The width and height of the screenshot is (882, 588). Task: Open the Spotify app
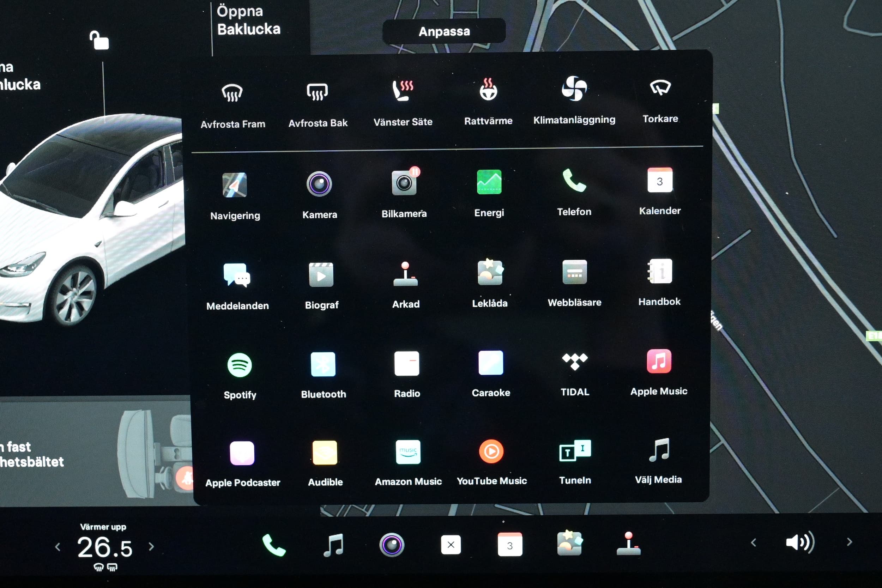pyautogui.click(x=239, y=365)
